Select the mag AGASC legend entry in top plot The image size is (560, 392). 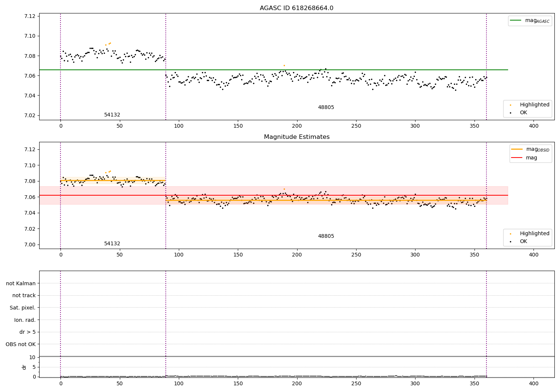tap(530, 21)
